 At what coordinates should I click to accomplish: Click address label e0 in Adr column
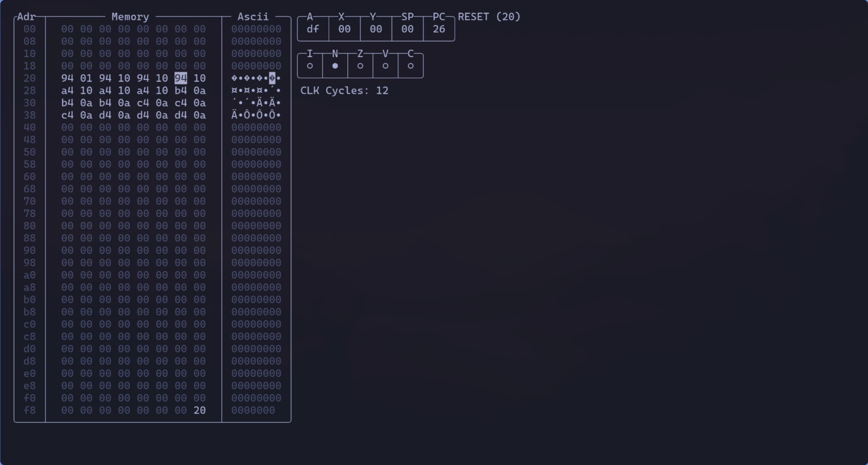[30, 373]
